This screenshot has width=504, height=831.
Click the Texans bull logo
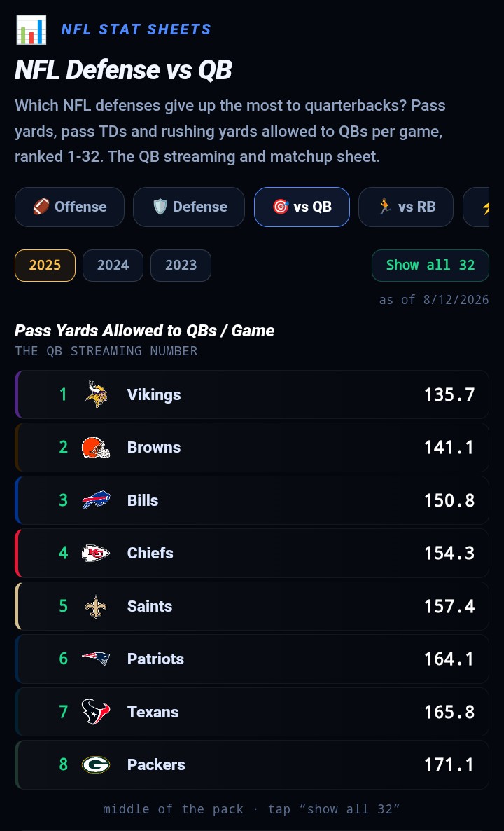pyautogui.click(x=96, y=712)
